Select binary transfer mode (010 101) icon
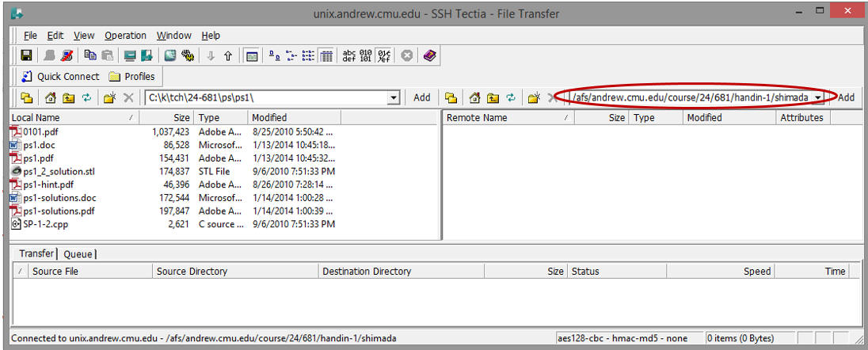 365,55
